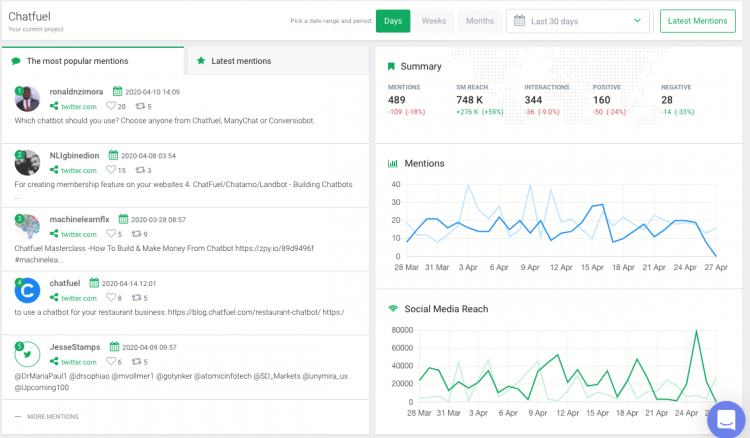
Task: Click the retweet icon with 9 retweets
Action: click(136, 234)
